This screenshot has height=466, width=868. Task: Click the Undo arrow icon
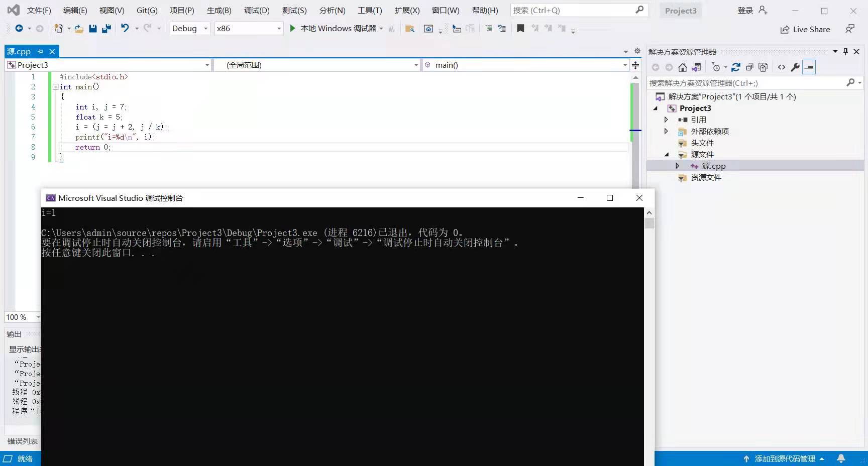point(125,28)
